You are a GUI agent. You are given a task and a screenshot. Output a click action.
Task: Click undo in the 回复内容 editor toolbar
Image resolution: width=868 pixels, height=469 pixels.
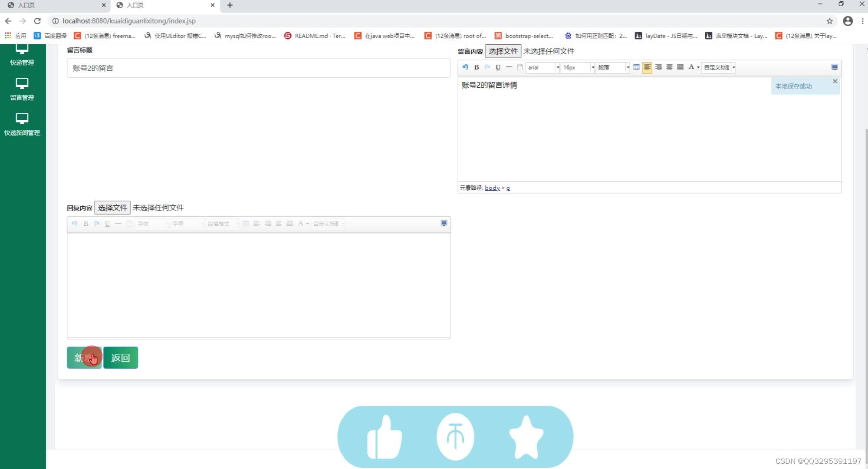tap(75, 223)
